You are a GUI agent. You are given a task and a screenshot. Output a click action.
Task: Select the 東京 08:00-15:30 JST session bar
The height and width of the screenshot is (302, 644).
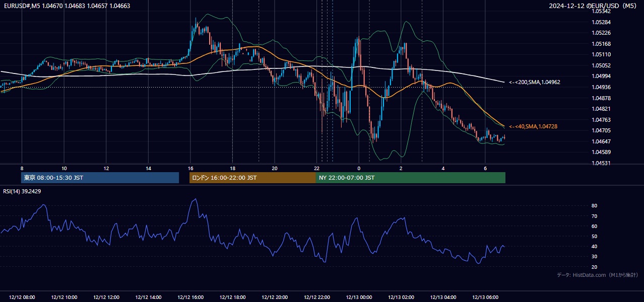click(x=100, y=178)
